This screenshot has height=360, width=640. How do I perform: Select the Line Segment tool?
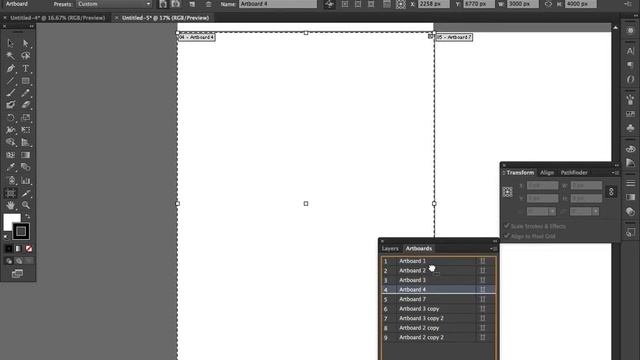[11, 81]
